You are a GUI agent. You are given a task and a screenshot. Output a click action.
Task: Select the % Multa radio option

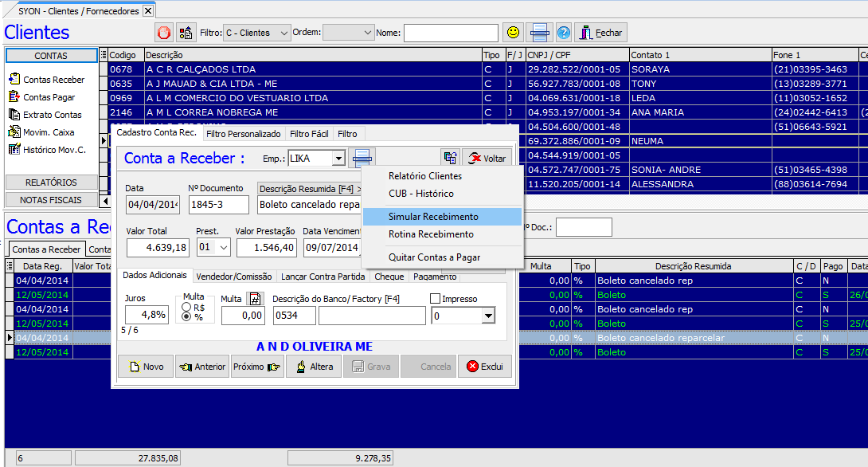coord(187,316)
